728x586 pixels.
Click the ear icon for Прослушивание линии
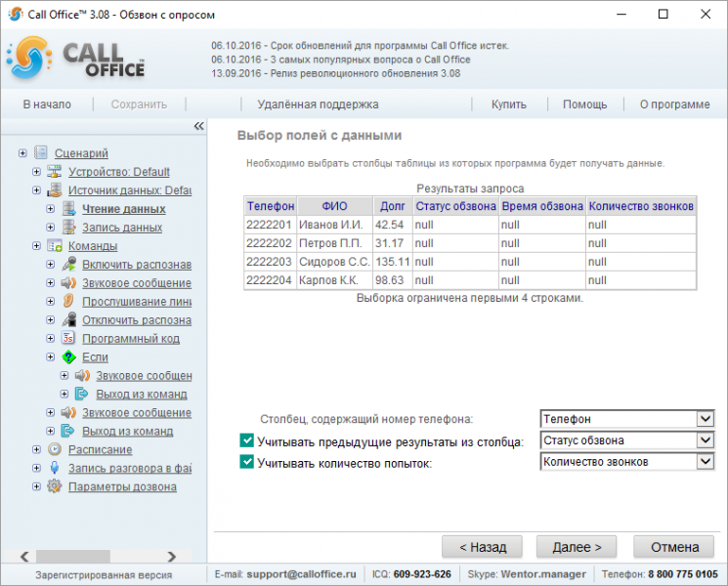(68, 301)
